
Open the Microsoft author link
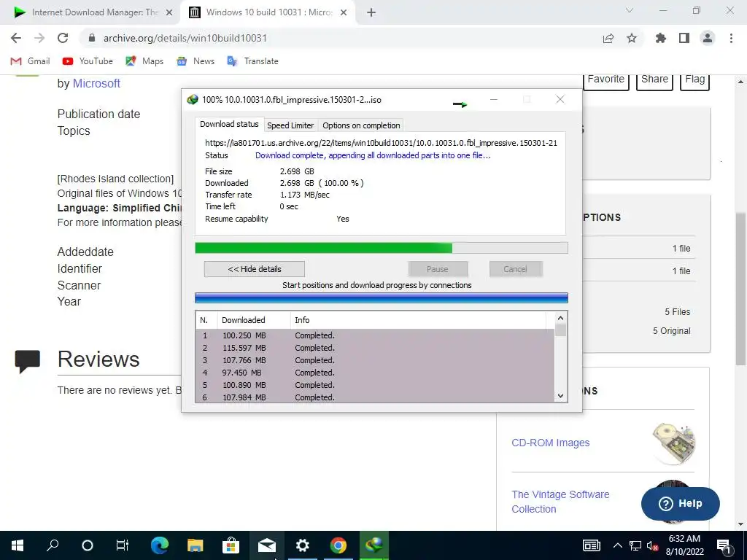[x=96, y=83]
